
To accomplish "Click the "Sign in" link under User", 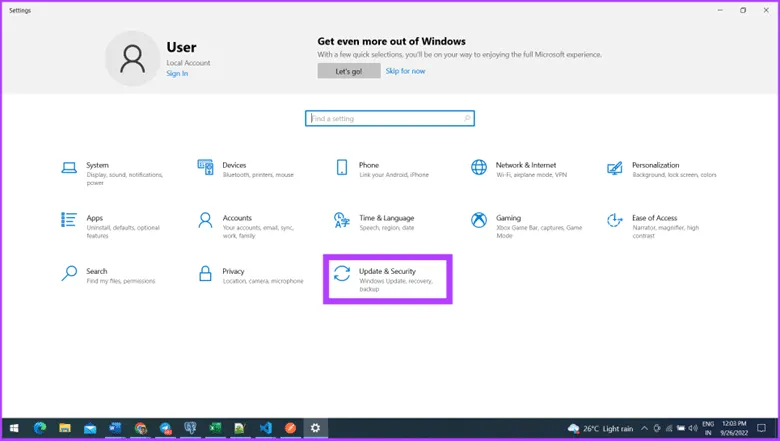I will click(x=177, y=73).
